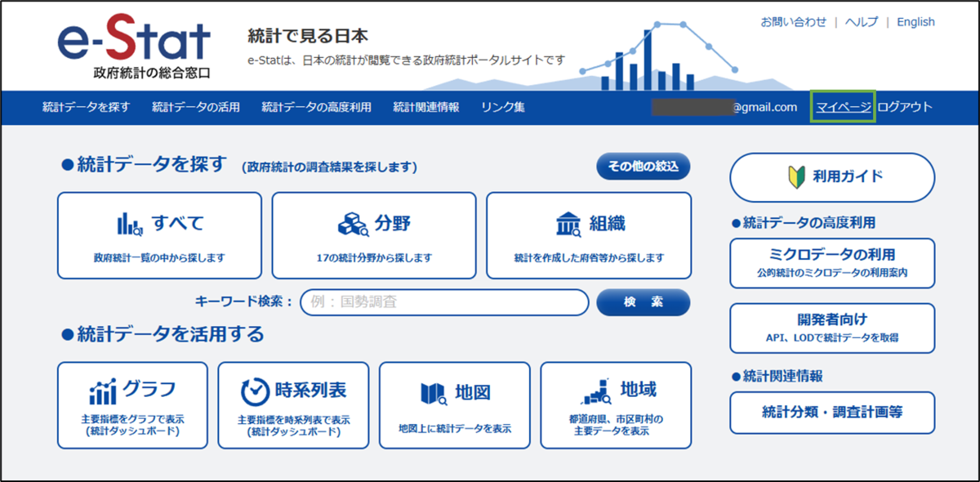This screenshot has height=482, width=980.
Task: Open the 統計関連情報 menu
Action: pos(425,107)
